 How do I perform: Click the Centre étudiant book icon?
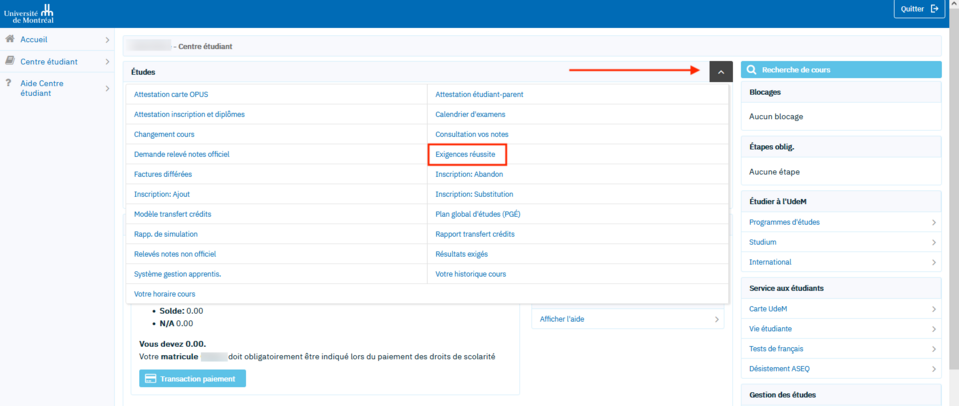pyautogui.click(x=10, y=61)
